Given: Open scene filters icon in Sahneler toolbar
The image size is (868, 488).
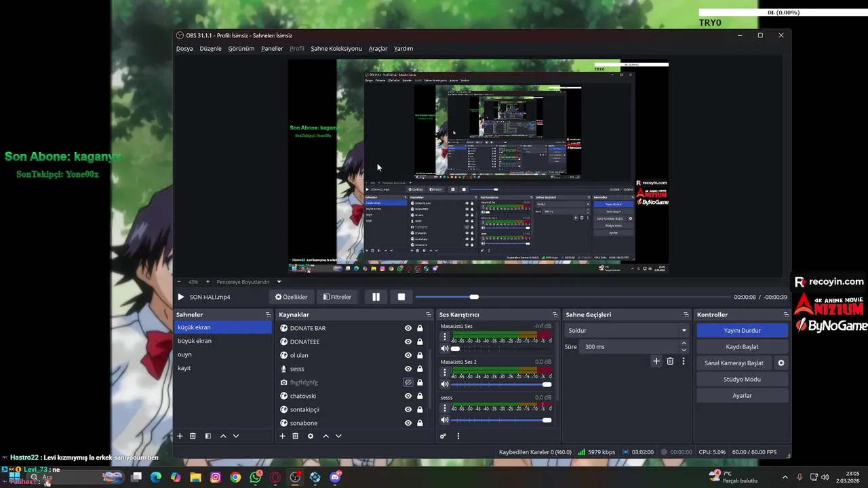Looking at the screenshot, I should (208, 436).
